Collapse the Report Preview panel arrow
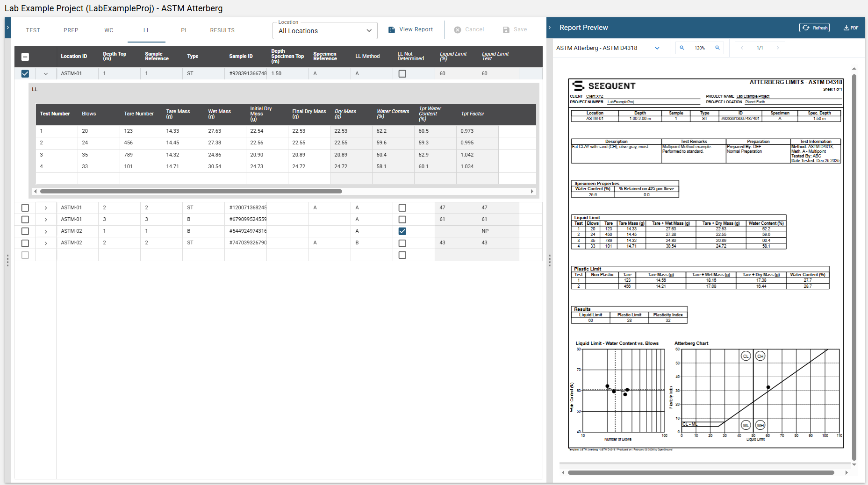The height and width of the screenshot is (485, 868). tap(550, 28)
